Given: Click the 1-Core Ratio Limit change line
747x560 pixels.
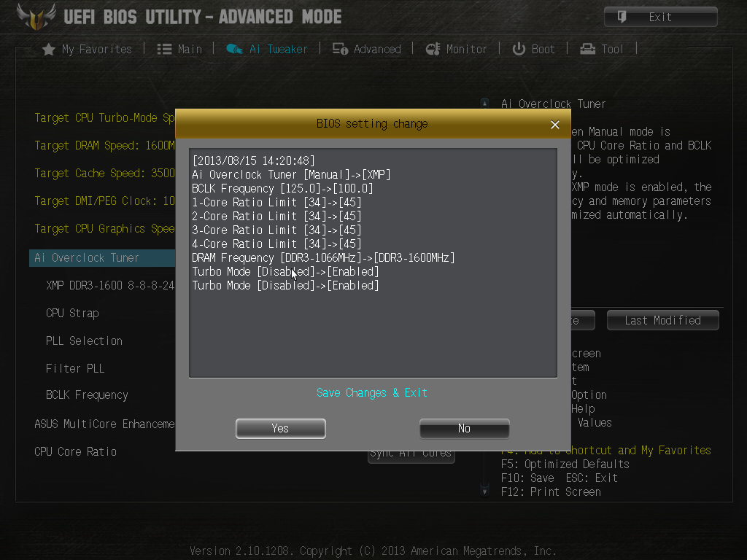Looking at the screenshot, I should pyautogui.click(x=276, y=203).
